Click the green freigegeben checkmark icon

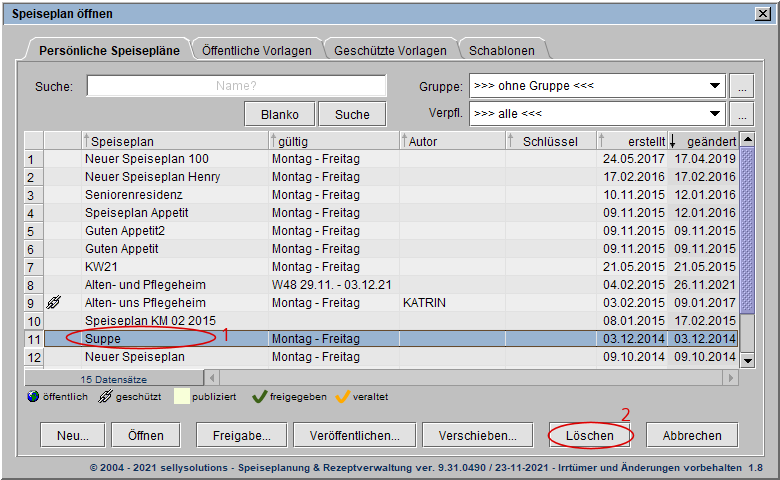click(259, 397)
